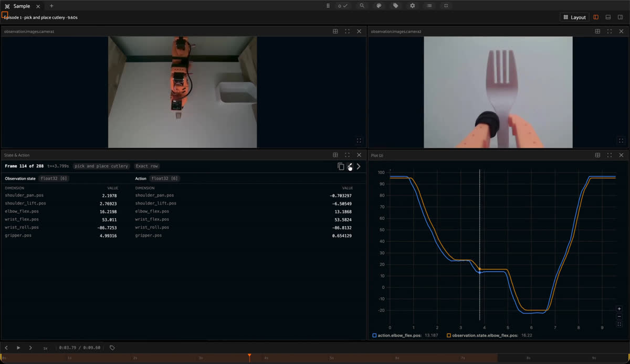Click the orange record icon near Episode title

(x=4, y=15)
